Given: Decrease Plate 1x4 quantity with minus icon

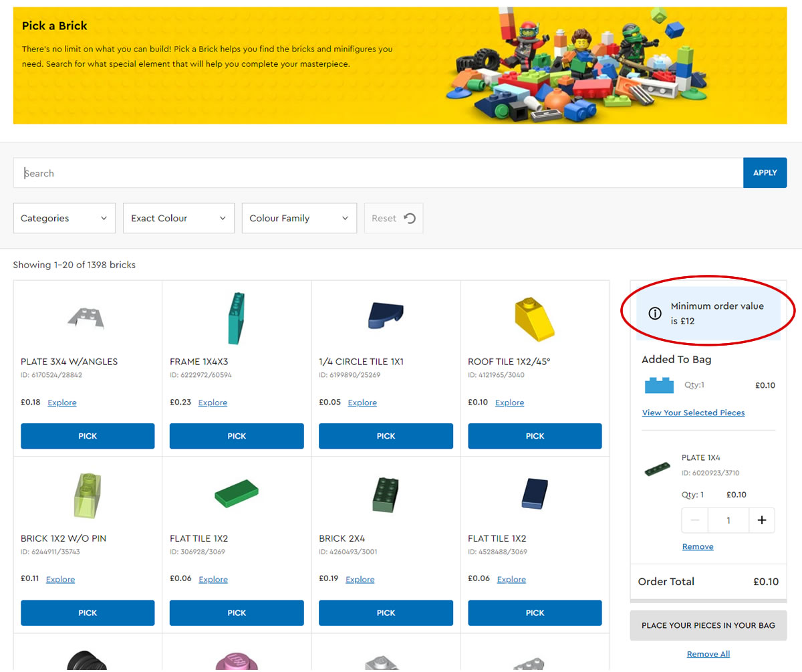Looking at the screenshot, I should [695, 520].
